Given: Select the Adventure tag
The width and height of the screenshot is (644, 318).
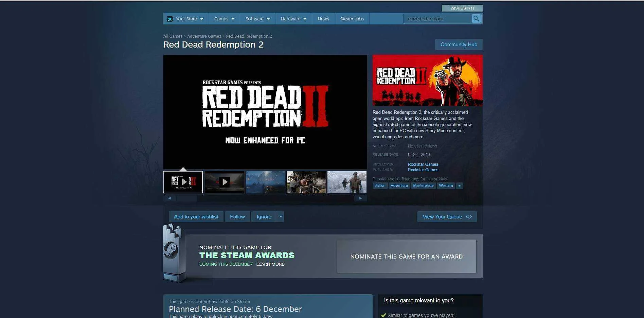Looking at the screenshot, I should tap(399, 186).
